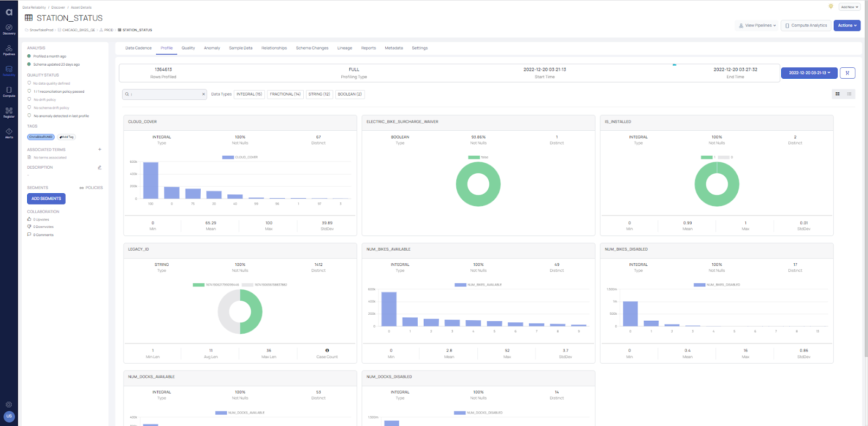Filter by FRACTIONAL (14) data type
This screenshot has height=426, width=868.
(x=285, y=94)
